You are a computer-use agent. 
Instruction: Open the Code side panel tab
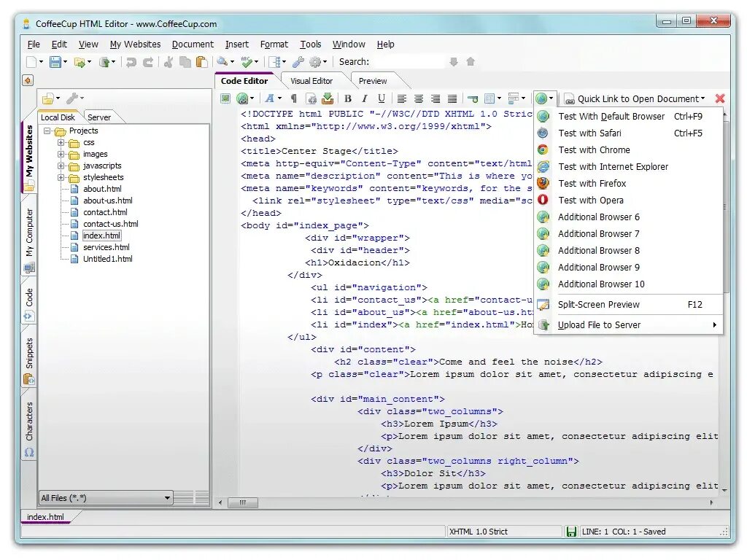point(29,303)
